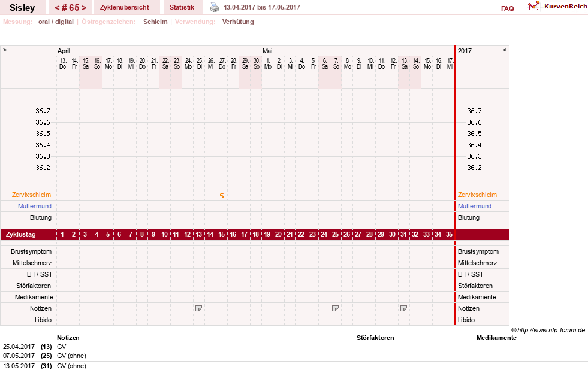Click the KurvenReich logo icon
Screen dimensions: 588x385
(x=533, y=6)
